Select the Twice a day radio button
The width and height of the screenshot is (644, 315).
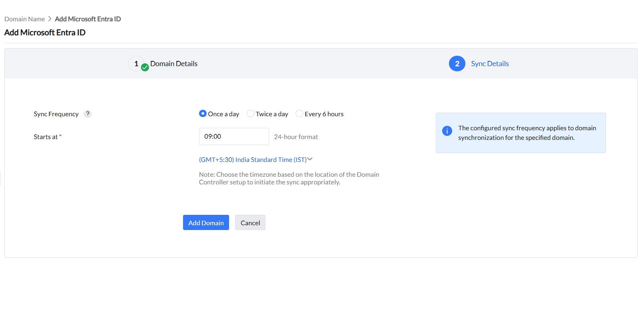point(250,114)
